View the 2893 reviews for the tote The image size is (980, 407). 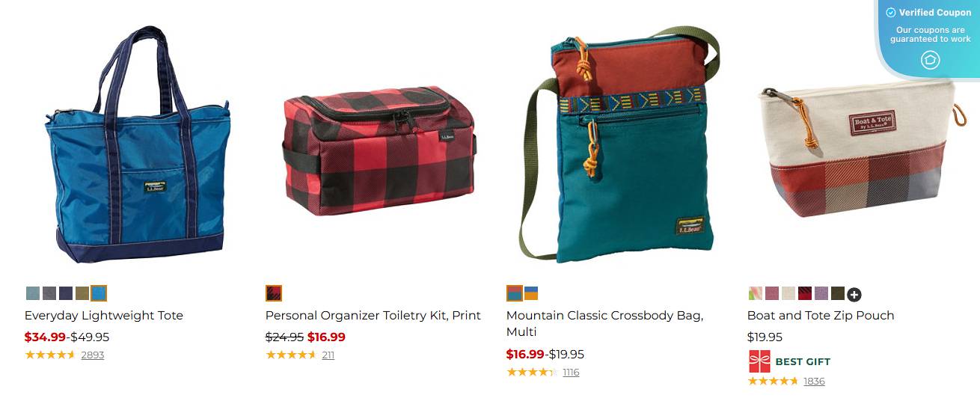coord(93,355)
